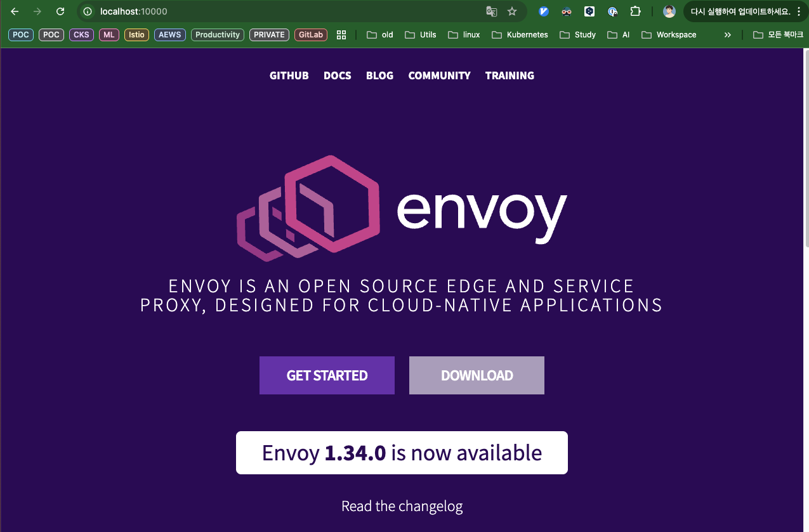Reload the page with the refresh icon

pyautogui.click(x=60, y=11)
